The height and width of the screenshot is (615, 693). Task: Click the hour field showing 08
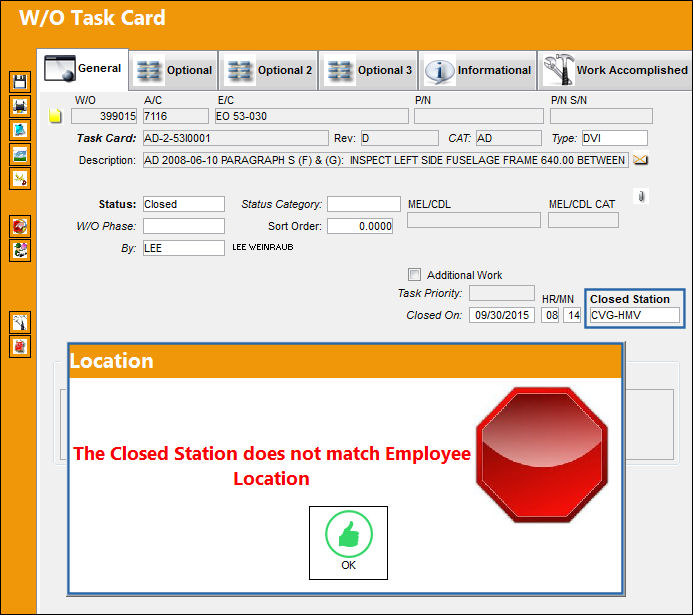[551, 315]
